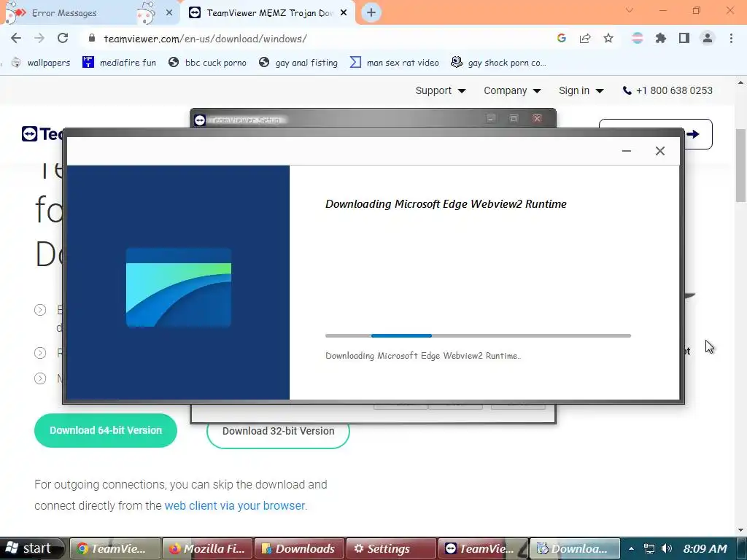Click the Microsoft Edge Webview2 logo image
Viewport: 747px width, 560px height.
click(179, 287)
